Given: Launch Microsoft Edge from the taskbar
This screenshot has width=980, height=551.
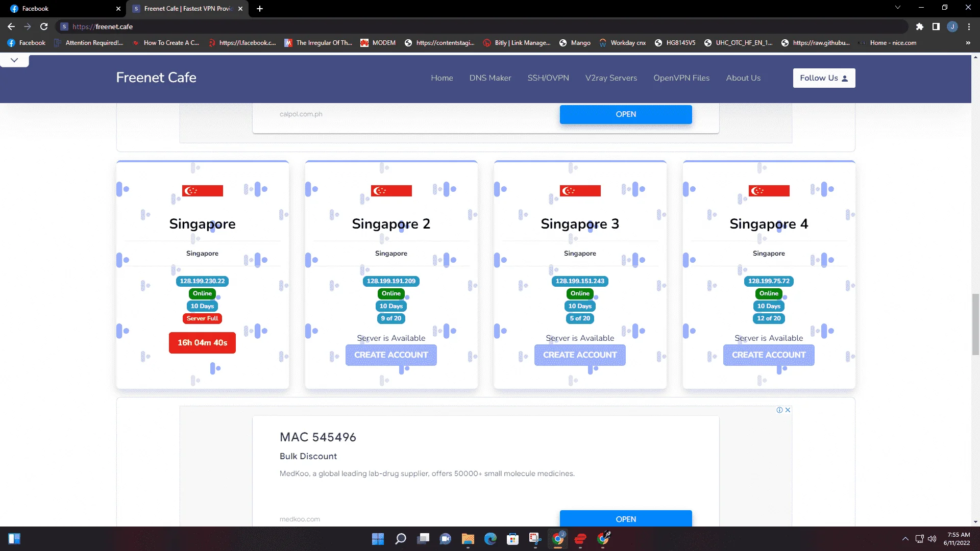Looking at the screenshot, I should pos(491,539).
